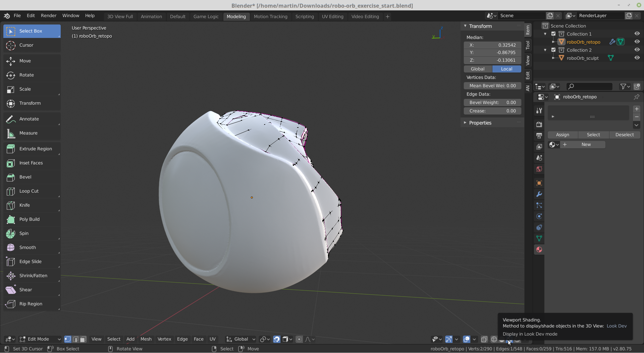The image size is (644, 353).
Task: Open the outliner filter dropdown
Action: 625,87
